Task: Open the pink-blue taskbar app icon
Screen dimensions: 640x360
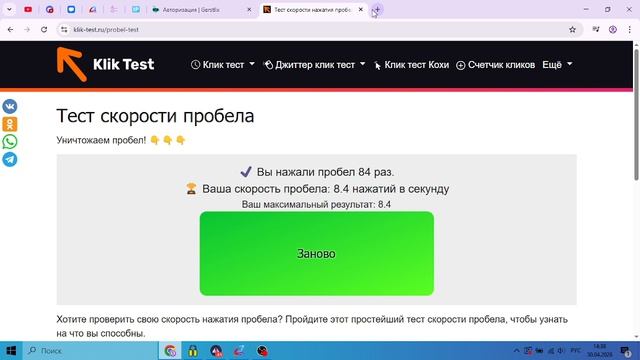Action: click(x=239, y=351)
